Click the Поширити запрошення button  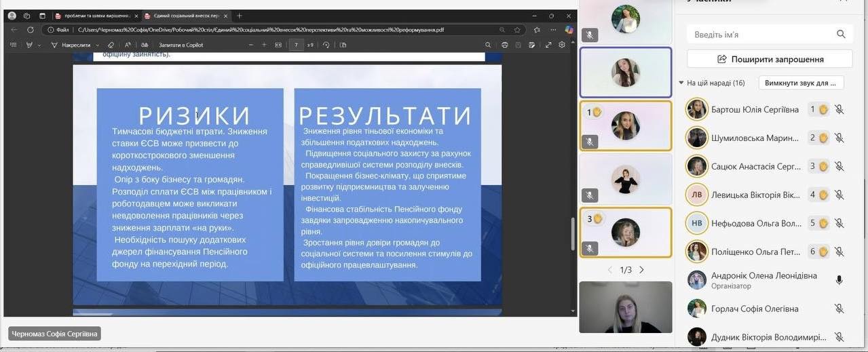[x=770, y=59]
